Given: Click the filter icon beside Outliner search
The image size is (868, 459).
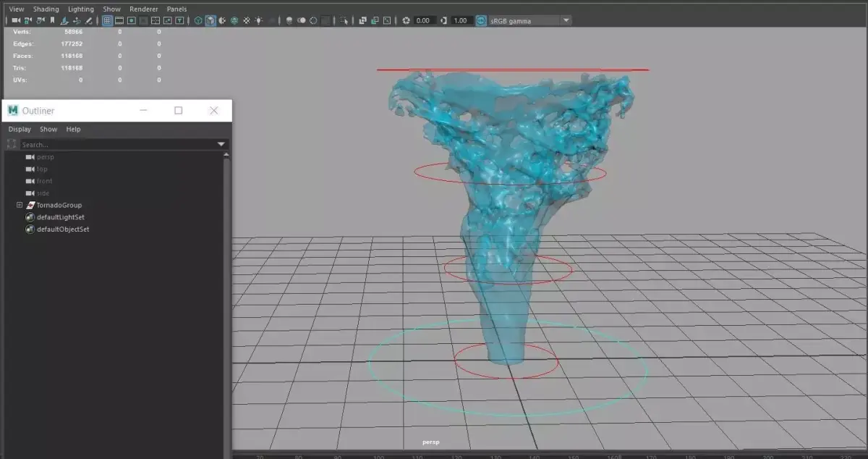Looking at the screenshot, I should click(12, 145).
